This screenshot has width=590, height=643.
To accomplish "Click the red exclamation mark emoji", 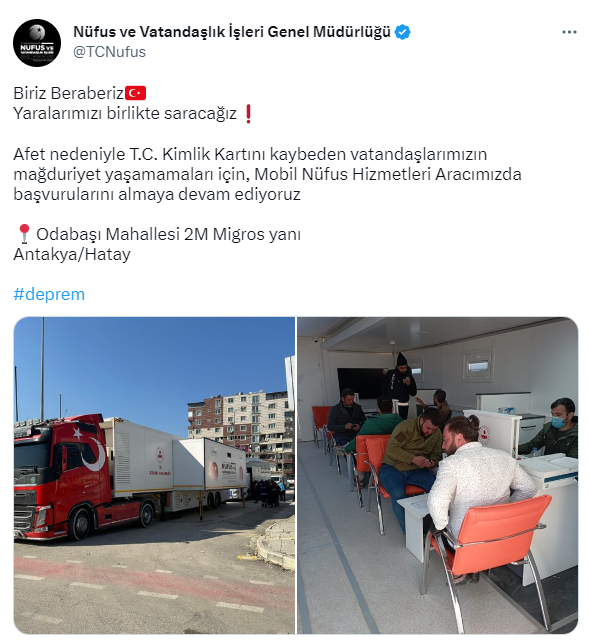I will tap(248, 114).
